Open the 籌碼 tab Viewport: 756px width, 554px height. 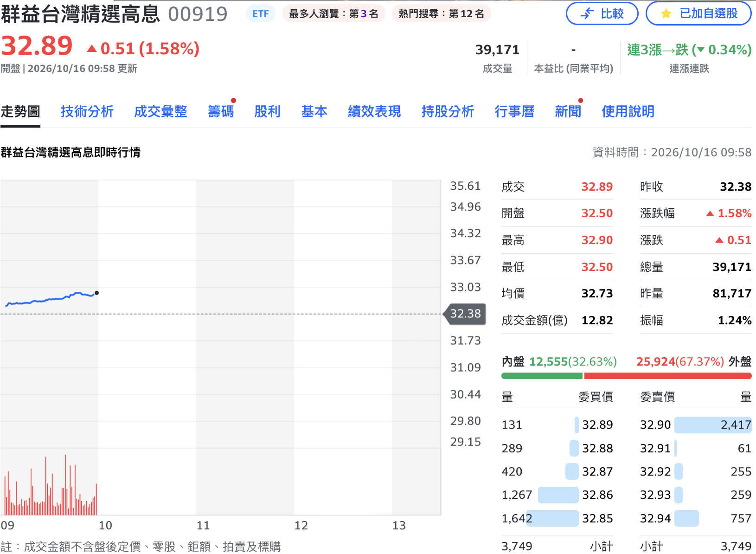click(x=221, y=111)
